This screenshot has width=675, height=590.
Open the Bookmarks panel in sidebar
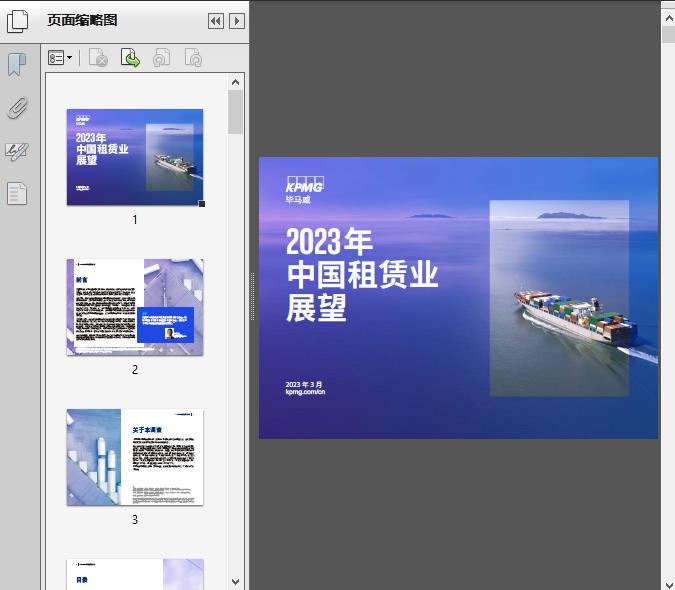tap(17, 65)
